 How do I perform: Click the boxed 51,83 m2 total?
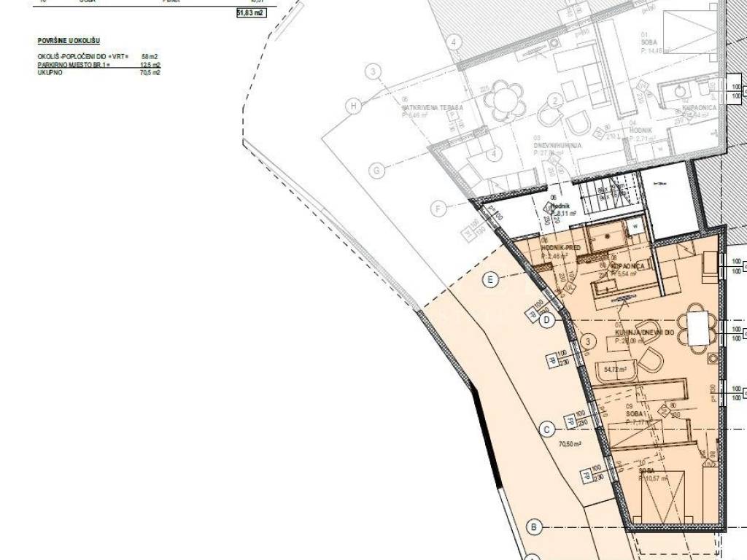point(249,12)
